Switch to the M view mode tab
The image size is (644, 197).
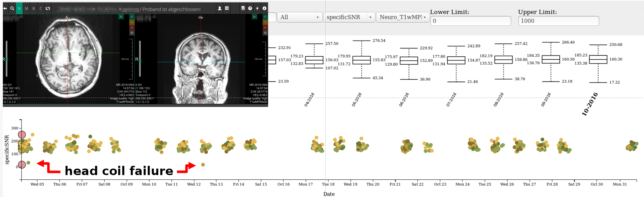pyautogui.click(x=27, y=8)
